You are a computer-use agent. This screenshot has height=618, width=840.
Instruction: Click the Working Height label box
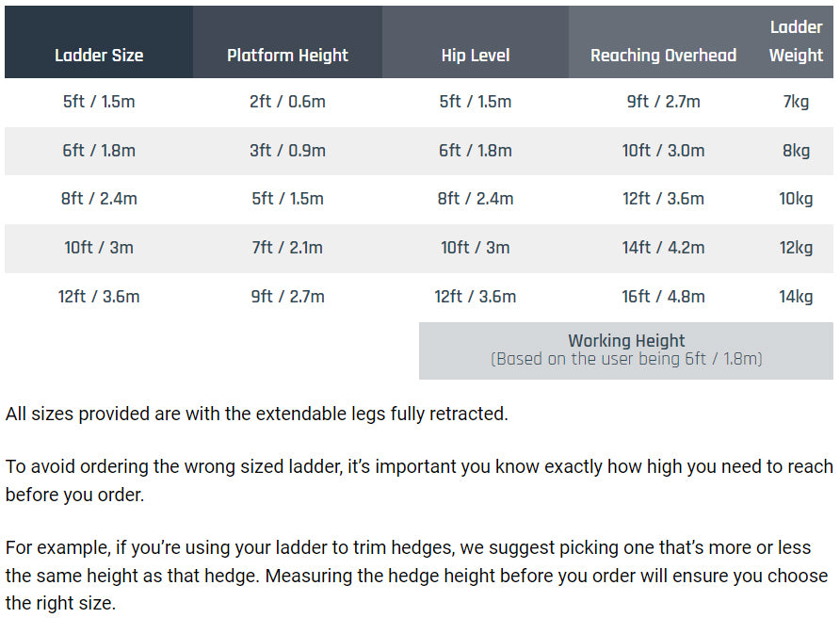(x=626, y=350)
